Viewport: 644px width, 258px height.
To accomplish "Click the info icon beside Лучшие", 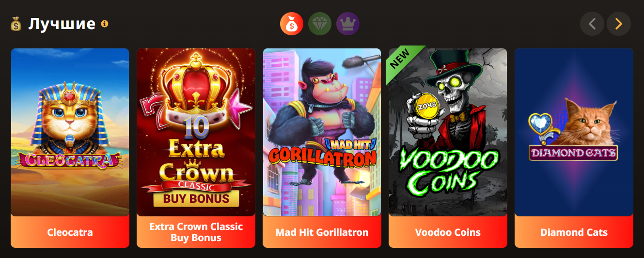I will tap(105, 23).
